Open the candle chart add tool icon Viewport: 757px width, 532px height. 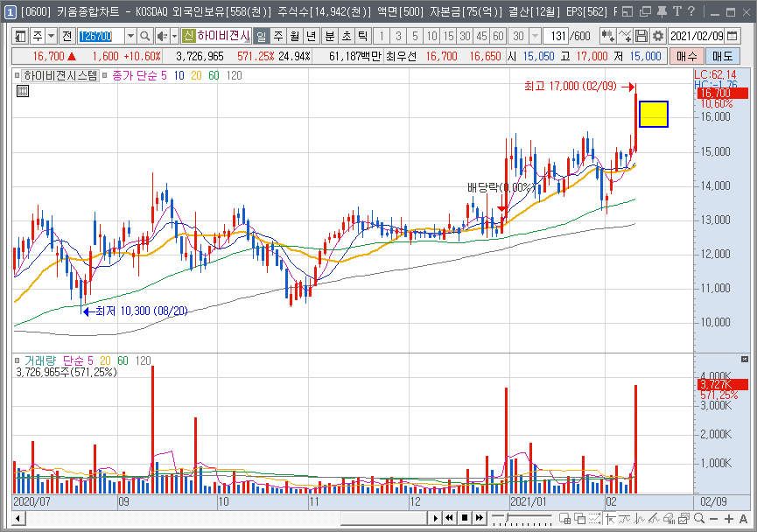608,36
